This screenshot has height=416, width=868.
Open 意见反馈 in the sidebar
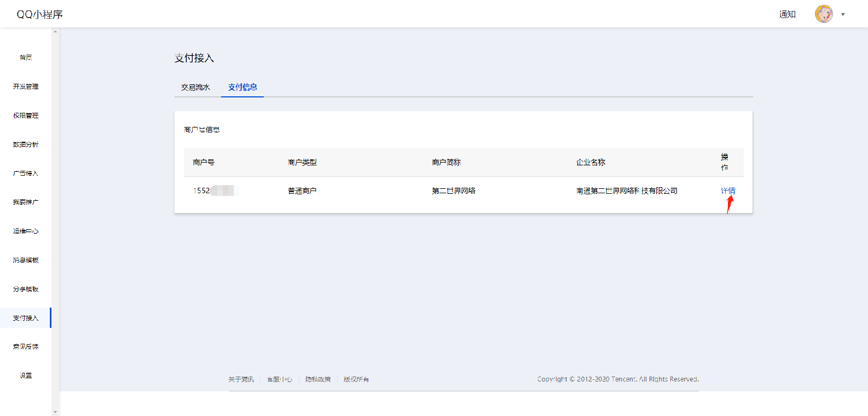pyautogui.click(x=26, y=346)
